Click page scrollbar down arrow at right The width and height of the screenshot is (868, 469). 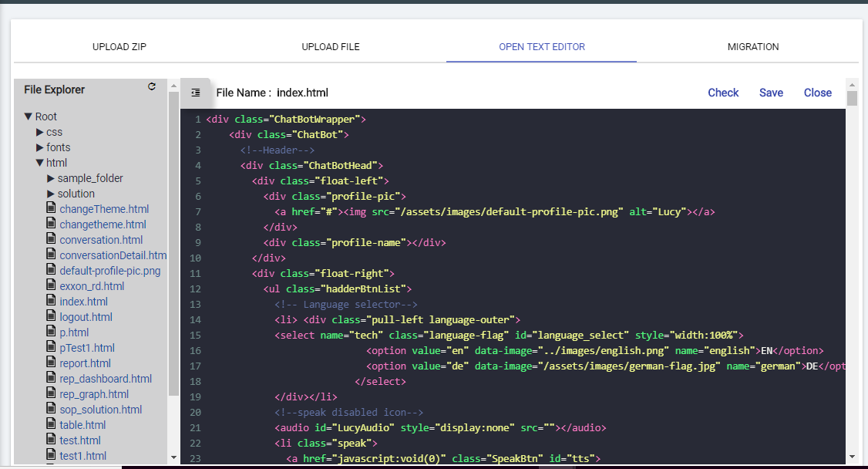(x=852, y=457)
